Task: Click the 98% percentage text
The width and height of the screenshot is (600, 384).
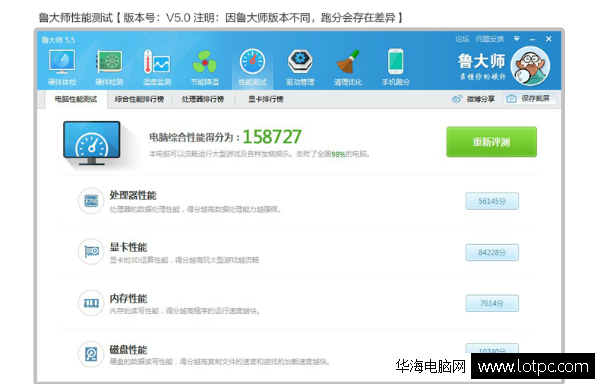Action: pos(338,154)
